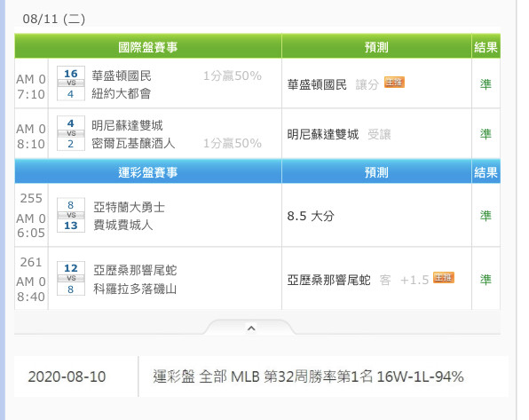Image resolution: width=529 pixels, height=420 pixels.
Task: Click 1分贏50% next to 華盛頓國民
Action: [233, 75]
